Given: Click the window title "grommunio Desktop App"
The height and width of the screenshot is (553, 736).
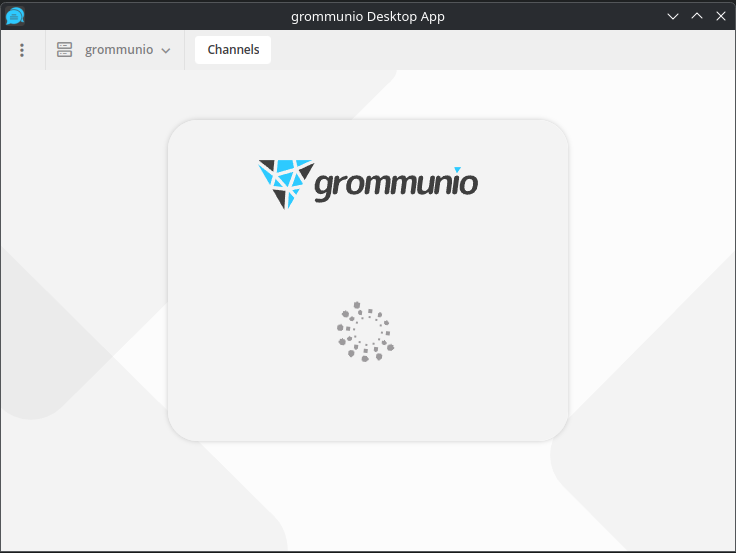Looking at the screenshot, I should pos(367,16).
